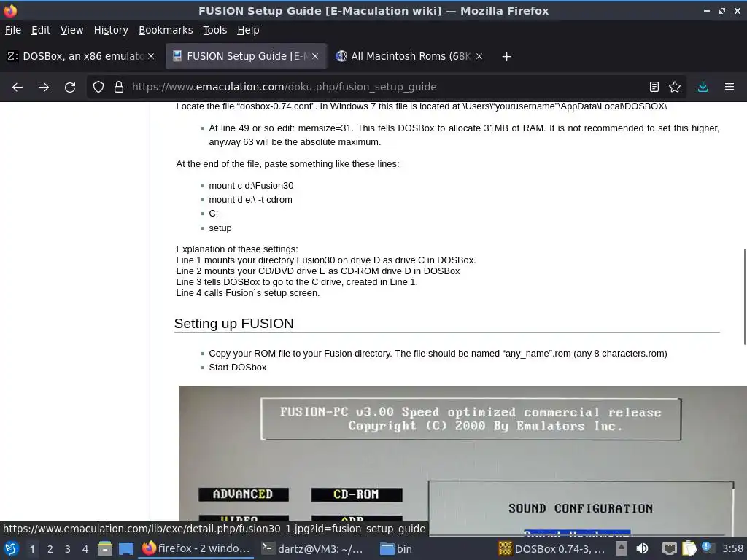The width and height of the screenshot is (747, 560).
Task: Open the File menu
Action: (13, 30)
